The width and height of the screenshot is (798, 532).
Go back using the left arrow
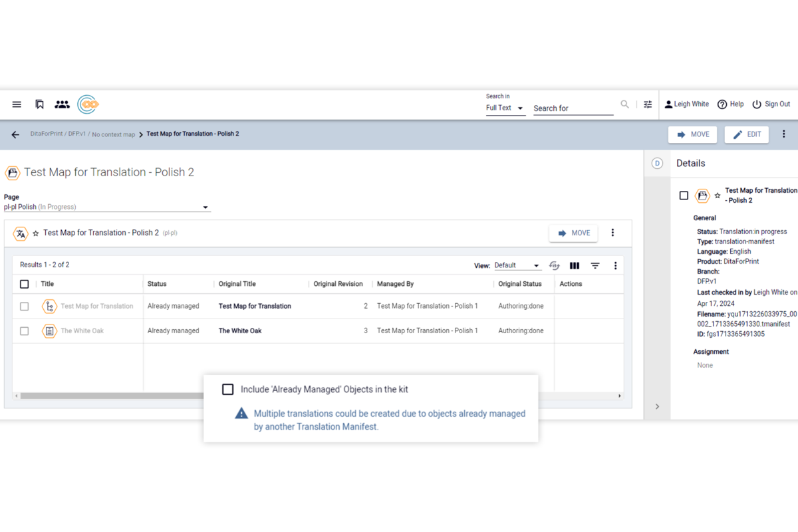click(15, 134)
